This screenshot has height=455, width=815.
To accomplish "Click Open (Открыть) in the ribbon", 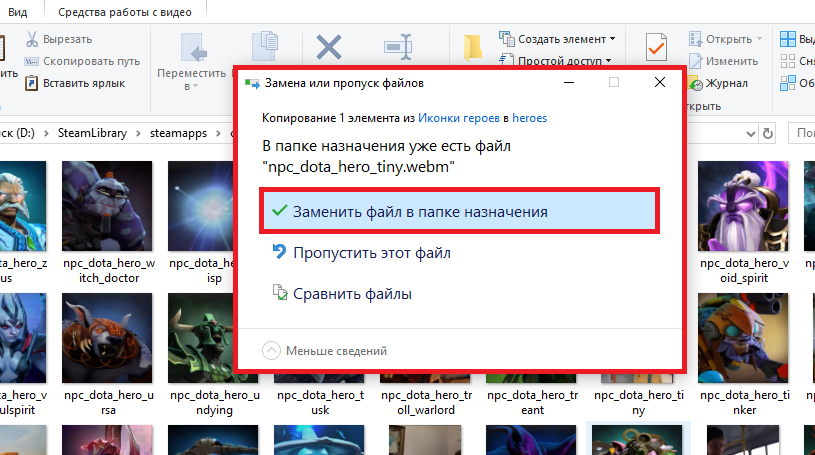I will point(720,39).
